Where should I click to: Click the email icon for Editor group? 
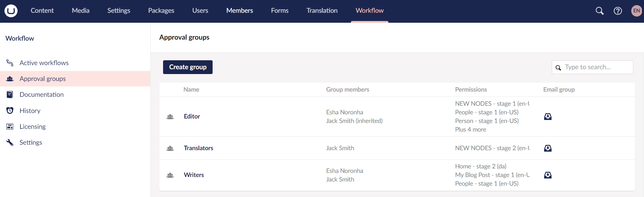(548, 116)
